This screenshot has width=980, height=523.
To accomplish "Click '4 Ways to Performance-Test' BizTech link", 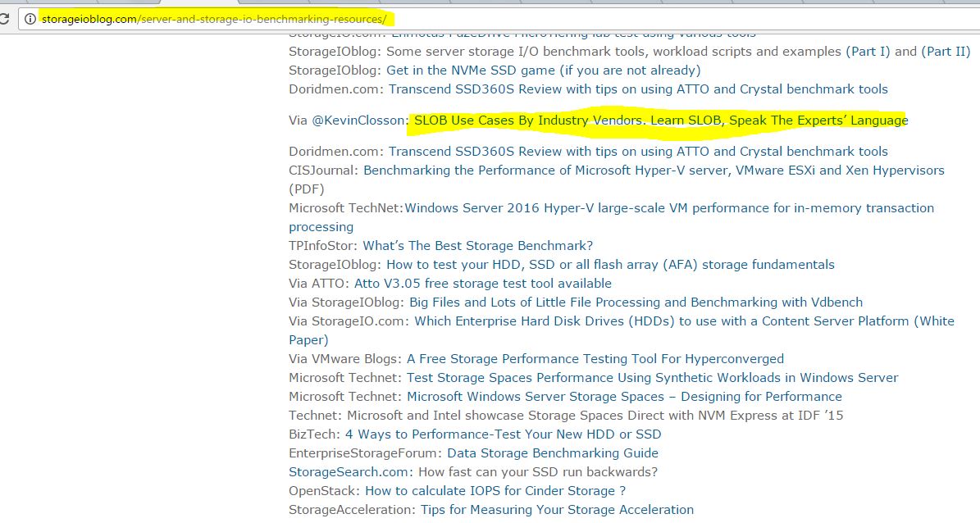I will point(503,434).
